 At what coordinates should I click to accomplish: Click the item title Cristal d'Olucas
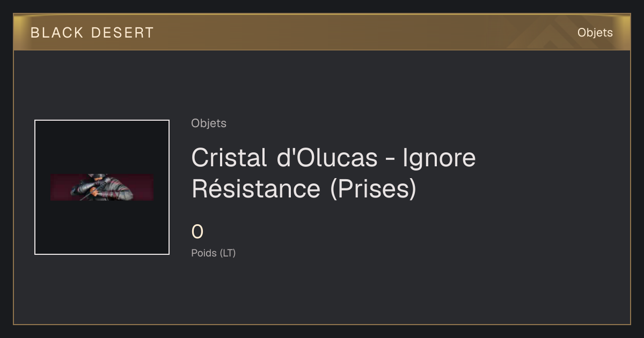click(x=333, y=173)
